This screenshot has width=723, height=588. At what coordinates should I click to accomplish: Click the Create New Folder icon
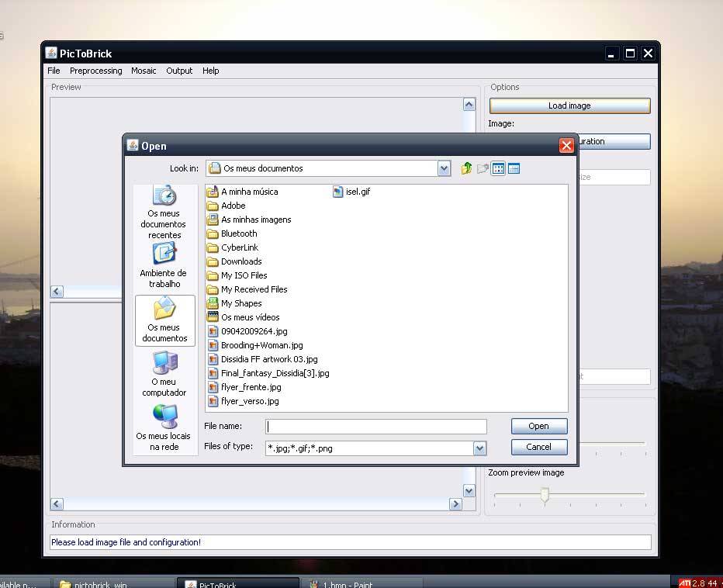483,168
